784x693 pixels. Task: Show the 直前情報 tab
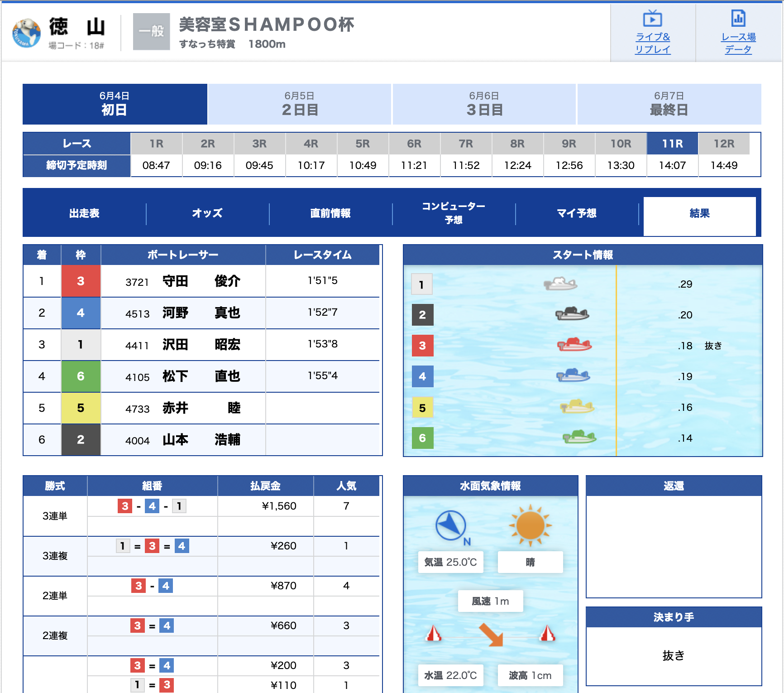pyautogui.click(x=330, y=213)
